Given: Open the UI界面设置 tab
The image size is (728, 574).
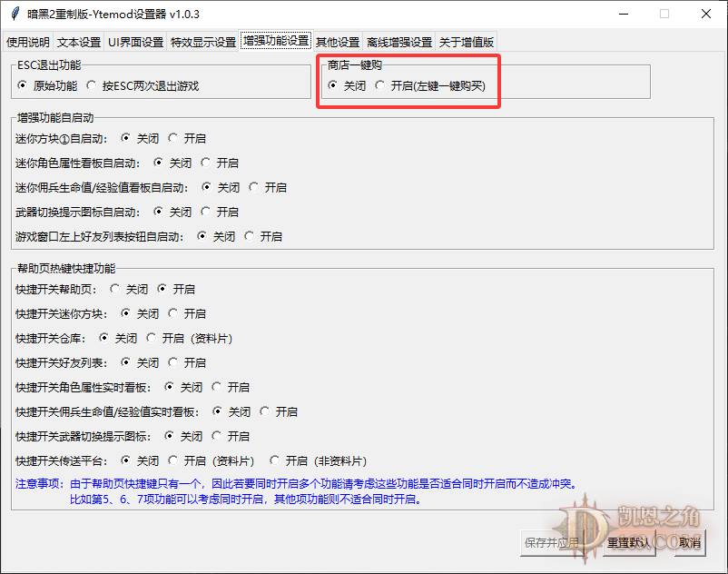Looking at the screenshot, I should [x=135, y=43].
